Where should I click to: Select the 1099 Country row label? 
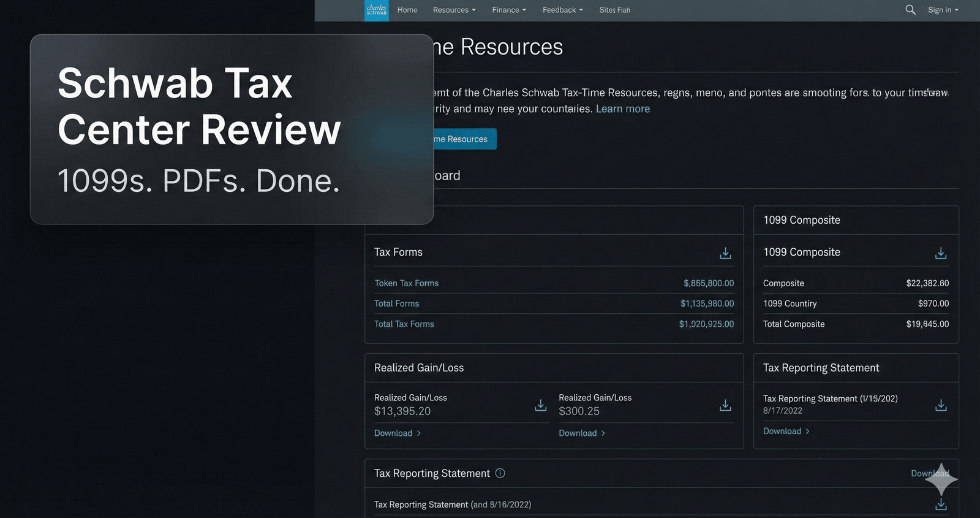tap(790, 303)
